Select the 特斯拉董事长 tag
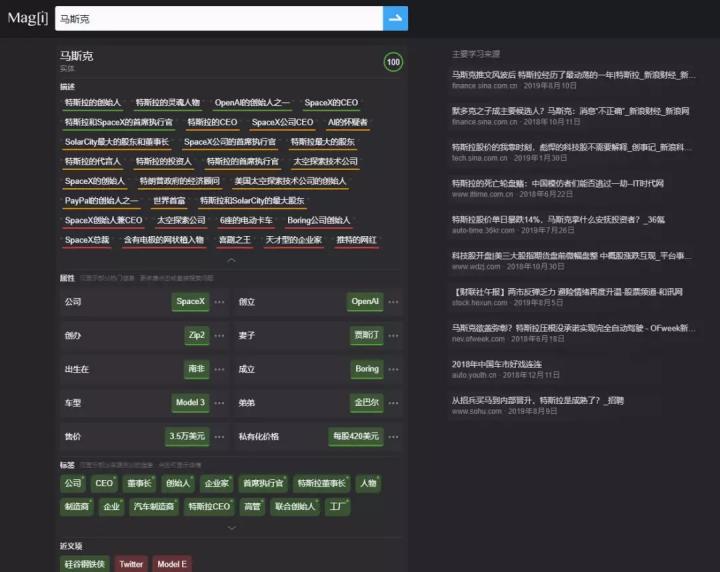 (x=321, y=483)
